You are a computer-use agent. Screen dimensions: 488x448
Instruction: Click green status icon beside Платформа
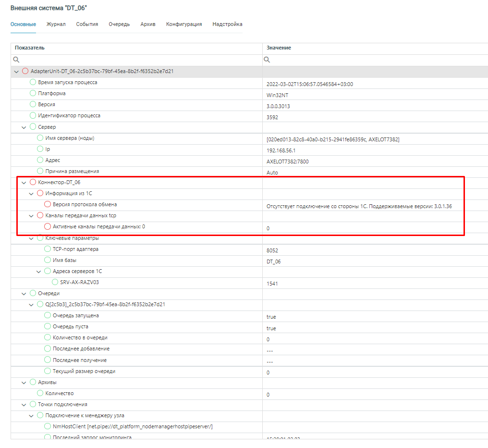point(33,93)
